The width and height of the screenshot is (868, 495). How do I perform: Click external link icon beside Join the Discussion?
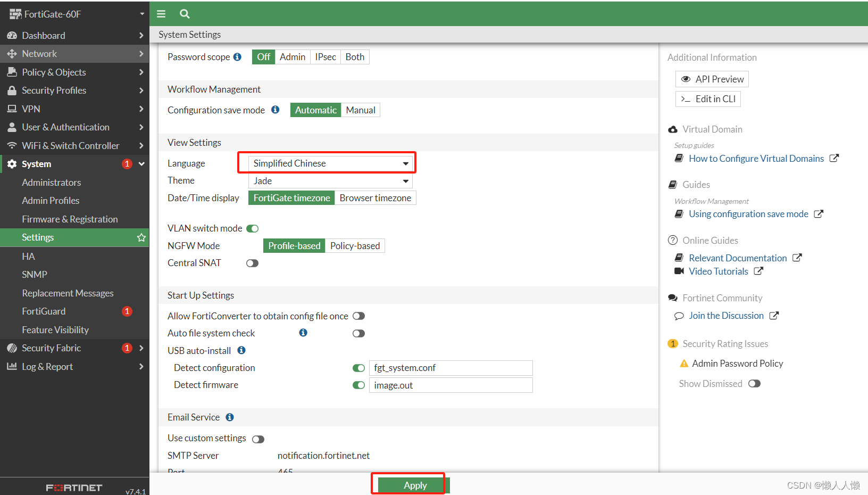pos(774,316)
